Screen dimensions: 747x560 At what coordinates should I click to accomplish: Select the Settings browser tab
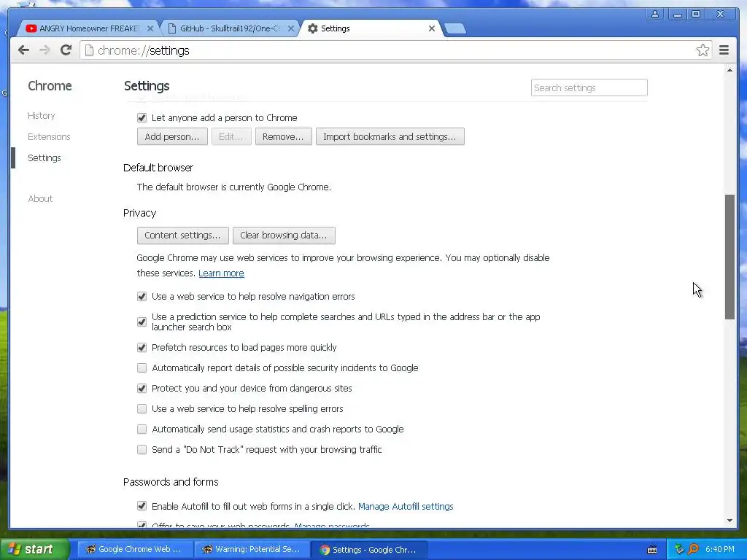tap(371, 28)
